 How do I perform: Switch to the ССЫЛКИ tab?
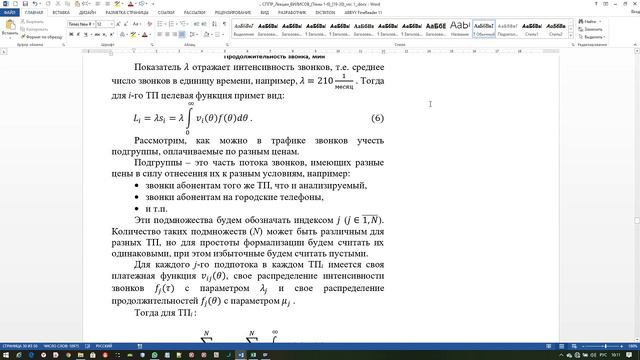(x=166, y=13)
